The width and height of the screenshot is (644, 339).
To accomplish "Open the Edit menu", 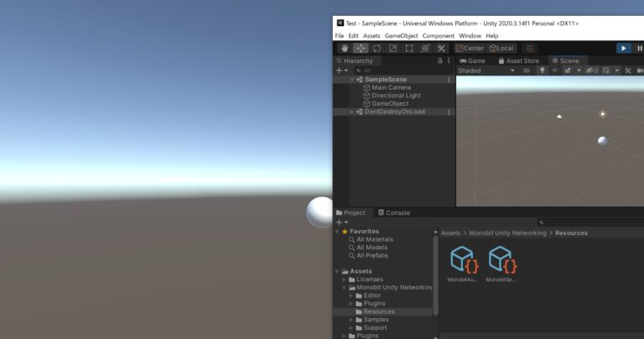I will point(353,36).
